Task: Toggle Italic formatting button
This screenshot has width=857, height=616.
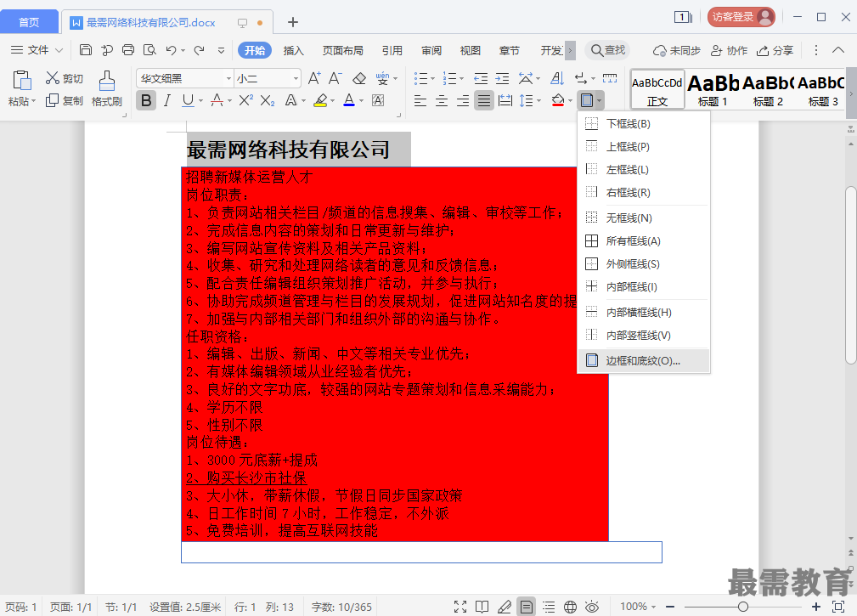Action: (x=167, y=100)
